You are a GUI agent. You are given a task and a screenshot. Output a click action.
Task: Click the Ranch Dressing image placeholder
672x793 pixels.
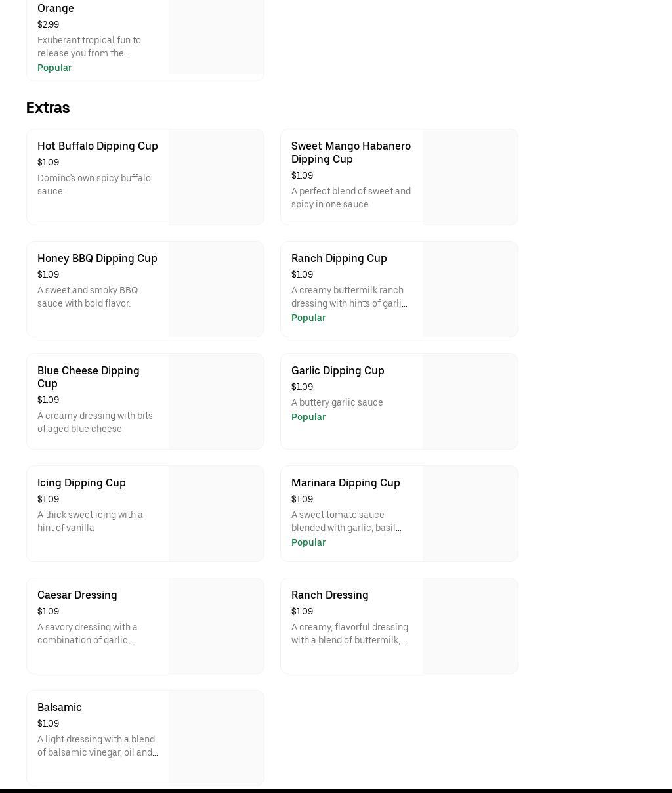coord(470,626)
